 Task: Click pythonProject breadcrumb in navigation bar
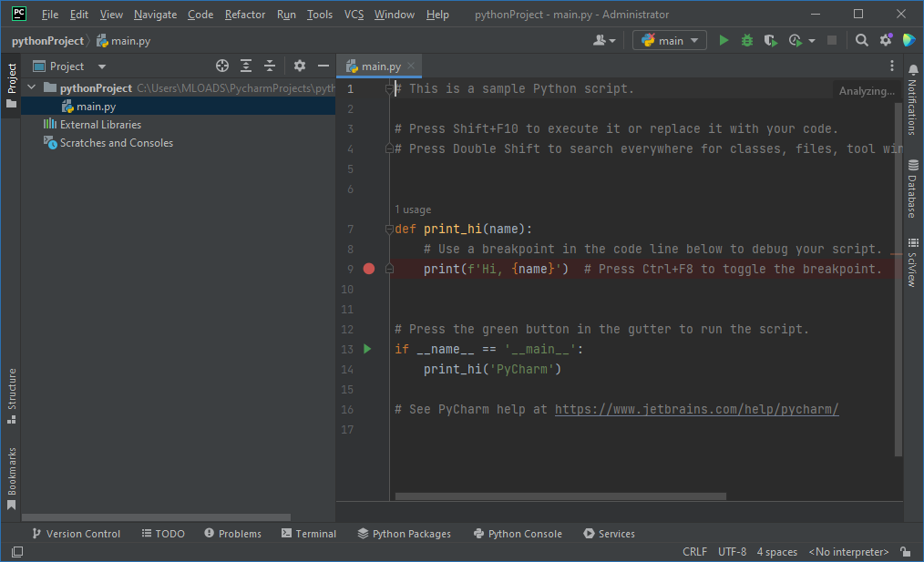[47, 41]
